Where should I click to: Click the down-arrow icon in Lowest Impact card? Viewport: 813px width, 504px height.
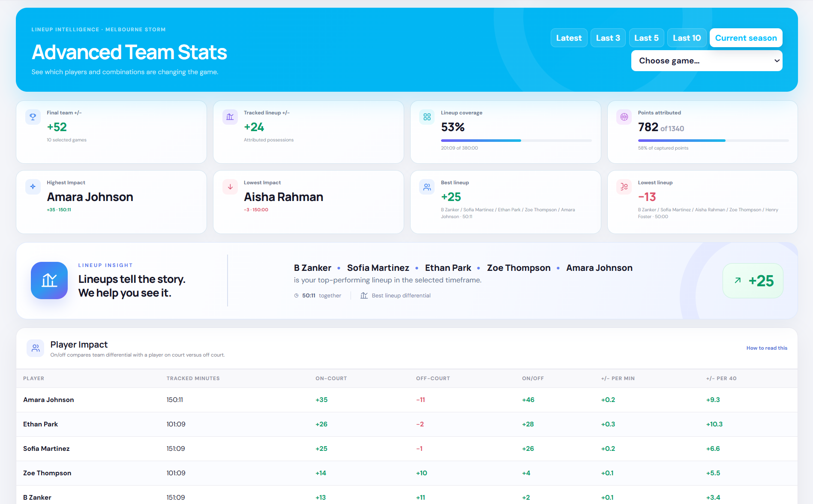[x=230, y=187]
